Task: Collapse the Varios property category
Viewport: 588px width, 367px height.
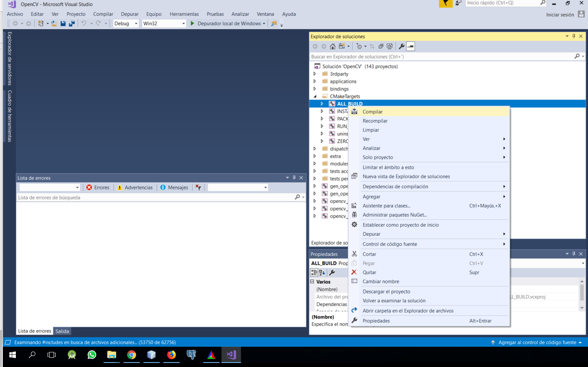Action: 312,282
